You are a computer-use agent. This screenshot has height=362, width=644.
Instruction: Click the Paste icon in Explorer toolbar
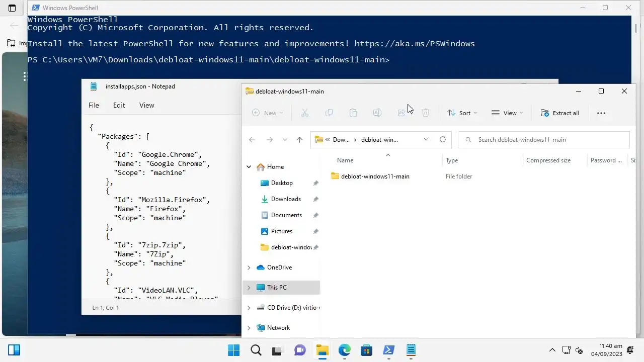coord(353,113)
